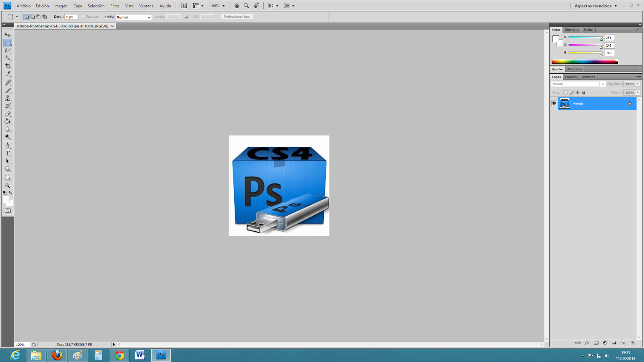Select the Clone Stamp tool
Image resolution: width=644 pixels, height=362 pixels.
[8, 98]
